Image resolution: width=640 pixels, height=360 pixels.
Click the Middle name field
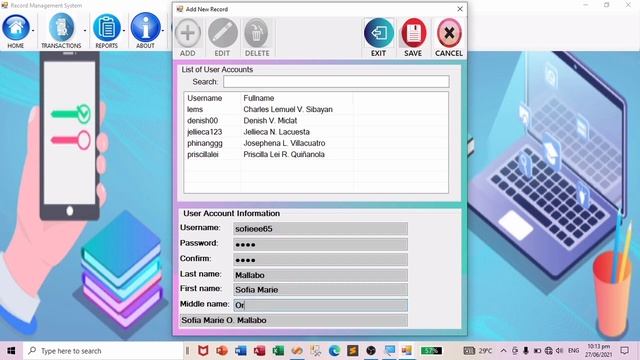[320, 305]
